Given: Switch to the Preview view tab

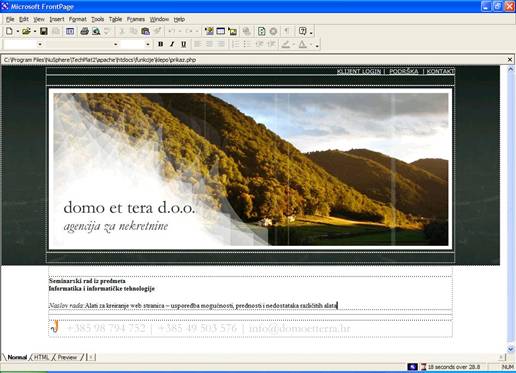Looking at the screenshot, I should click(67, 357).
